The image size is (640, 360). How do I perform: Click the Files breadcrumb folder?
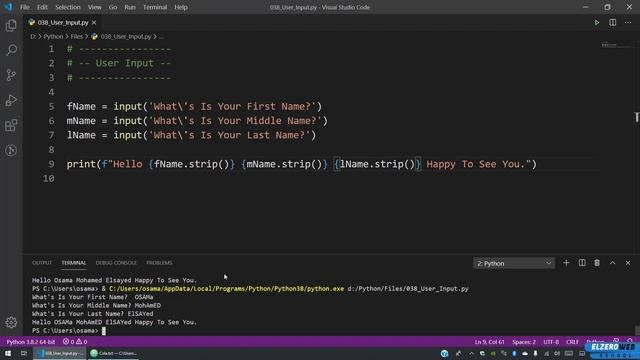[76, 36]
